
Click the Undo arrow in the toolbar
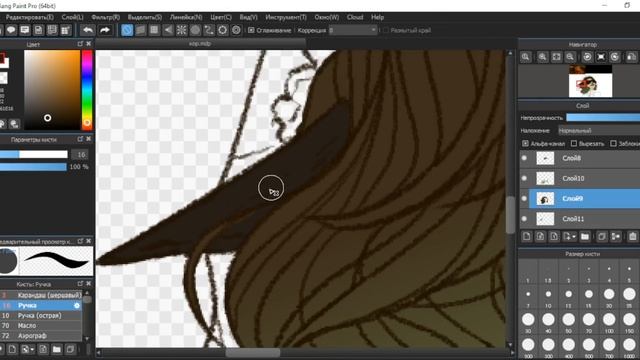coord(87,30)
